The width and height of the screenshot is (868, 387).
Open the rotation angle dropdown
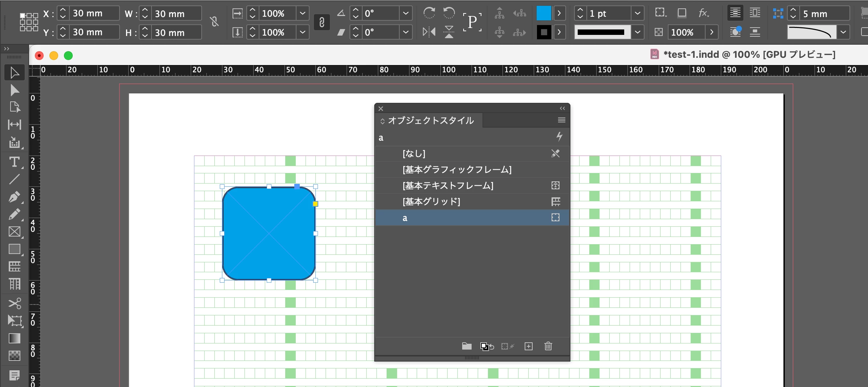pyautogui.click(x=406, y=13)
